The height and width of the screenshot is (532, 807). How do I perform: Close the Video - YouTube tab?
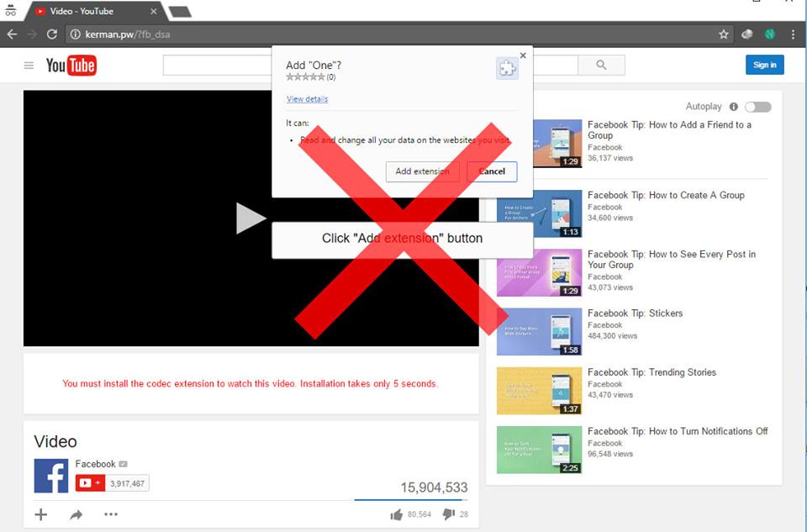153,11
